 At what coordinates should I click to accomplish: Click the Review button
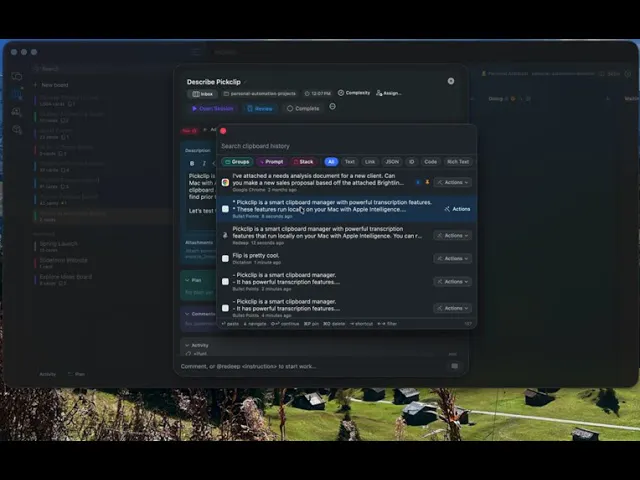coord(260,109)
